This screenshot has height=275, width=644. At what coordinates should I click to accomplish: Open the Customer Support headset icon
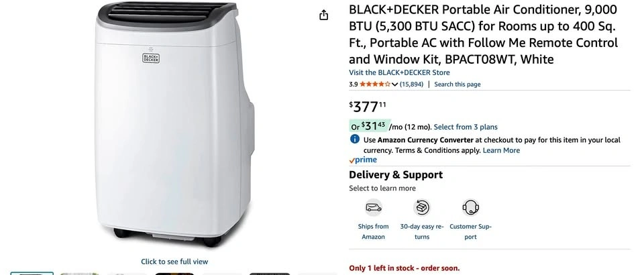470,208
